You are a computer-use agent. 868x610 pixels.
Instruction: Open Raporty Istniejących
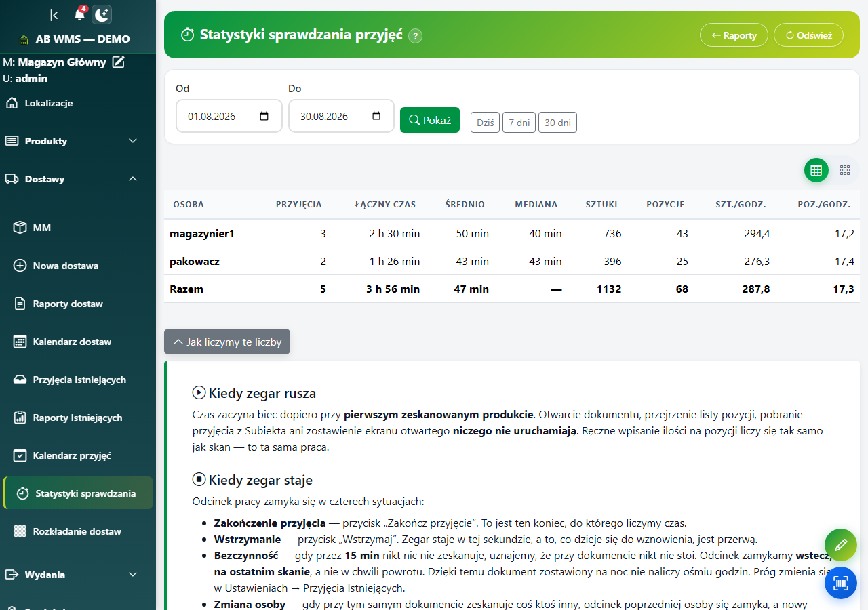pos(78,418)
